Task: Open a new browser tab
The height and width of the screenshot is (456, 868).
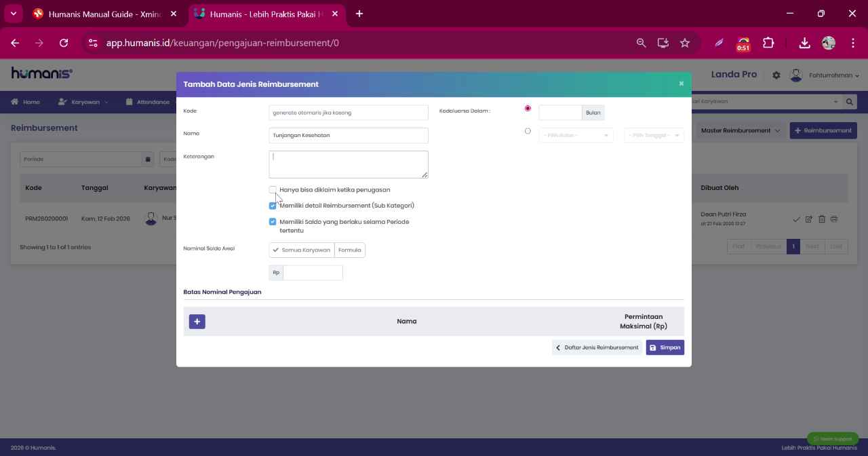Action: pyautogui.click(x=359, y=14)
